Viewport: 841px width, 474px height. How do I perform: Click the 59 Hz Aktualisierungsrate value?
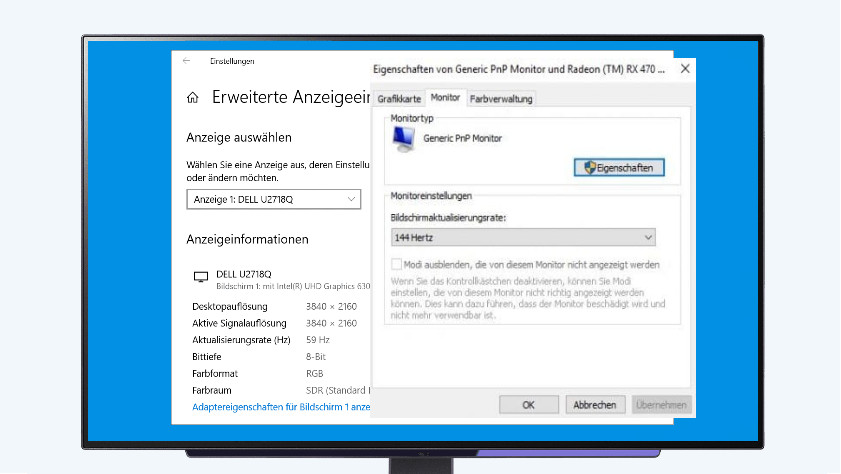coord(317,340)
